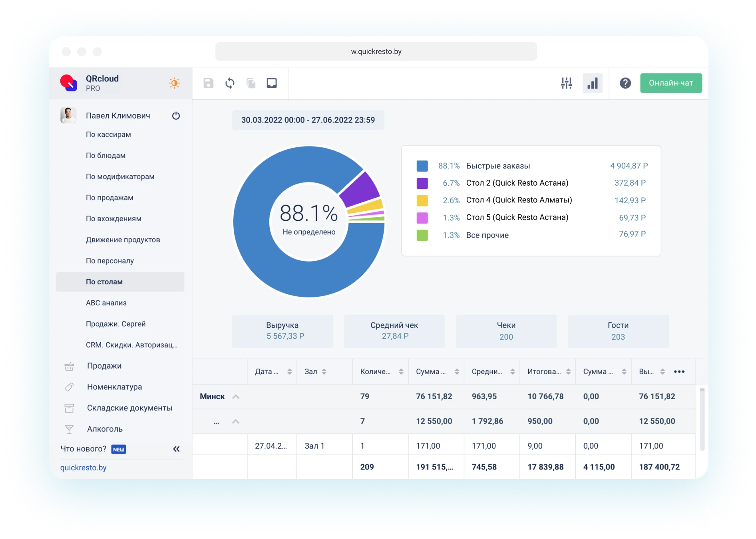Open the Номенклатура sidebar section
This screenshot has height=539, width=756.
click(x=114, y=387)
